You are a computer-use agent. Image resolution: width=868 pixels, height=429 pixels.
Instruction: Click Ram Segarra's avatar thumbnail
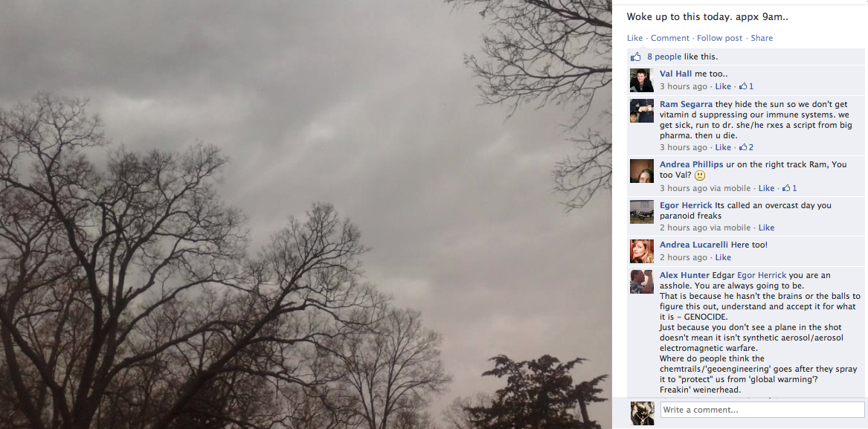(x=642, y=111)
